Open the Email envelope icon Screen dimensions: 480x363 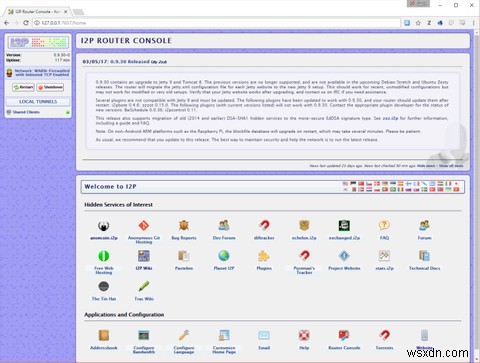[x=264, y=335]
